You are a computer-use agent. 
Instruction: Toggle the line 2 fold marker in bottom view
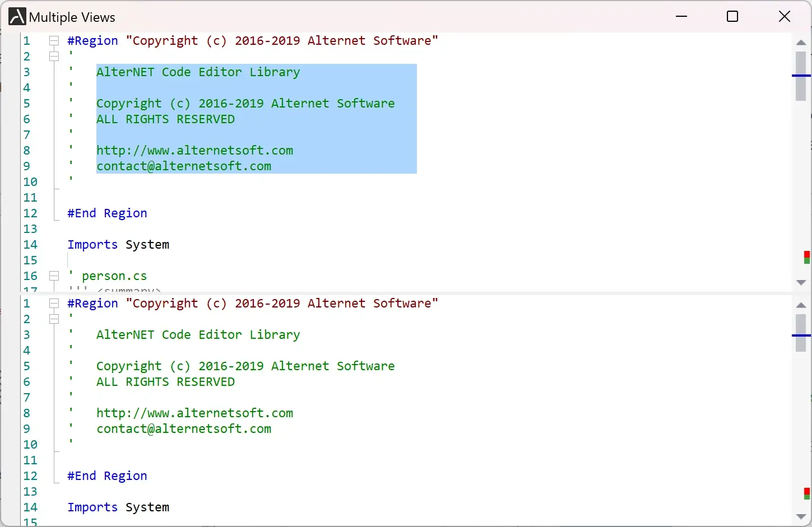point(54,319)
